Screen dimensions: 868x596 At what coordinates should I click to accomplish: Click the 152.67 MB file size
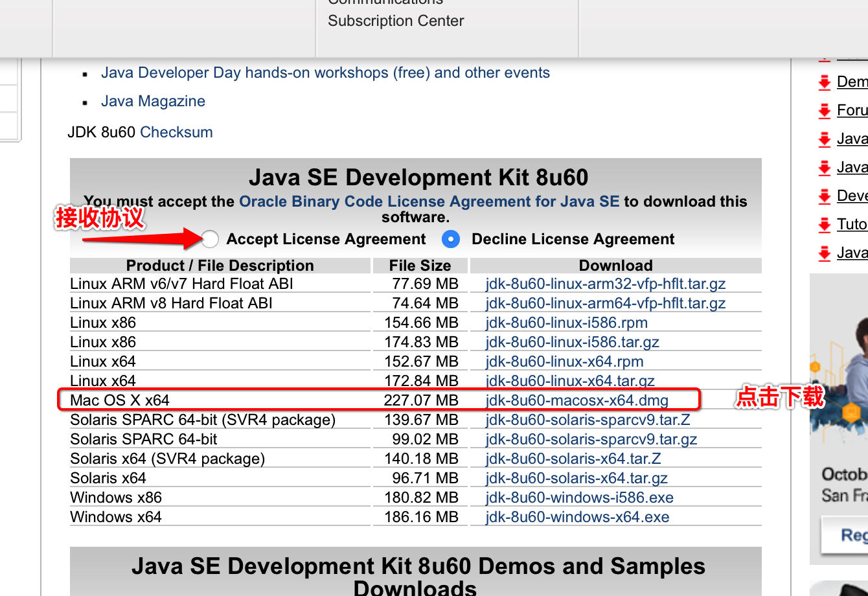pyautogui.click(x=421, y=361)
